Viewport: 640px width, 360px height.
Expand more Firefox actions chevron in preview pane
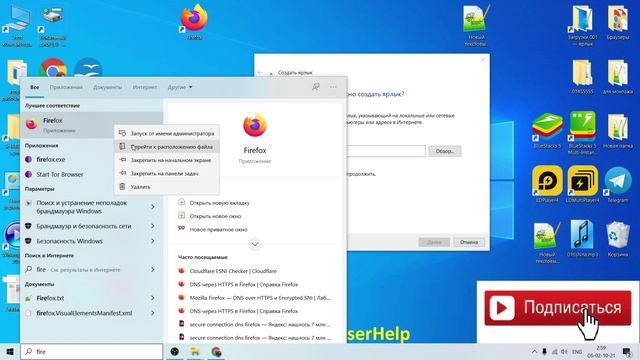255,244
